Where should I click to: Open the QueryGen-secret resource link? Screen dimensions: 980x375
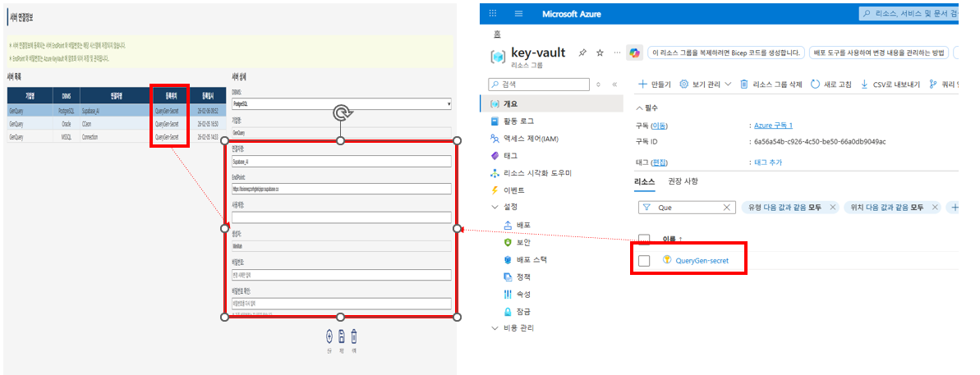[702, 260]
